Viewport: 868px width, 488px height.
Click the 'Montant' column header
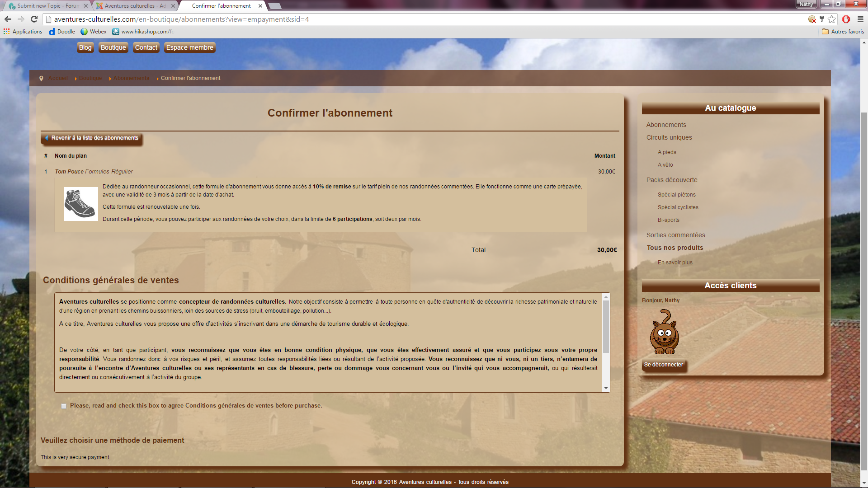(x=604, y=156)
